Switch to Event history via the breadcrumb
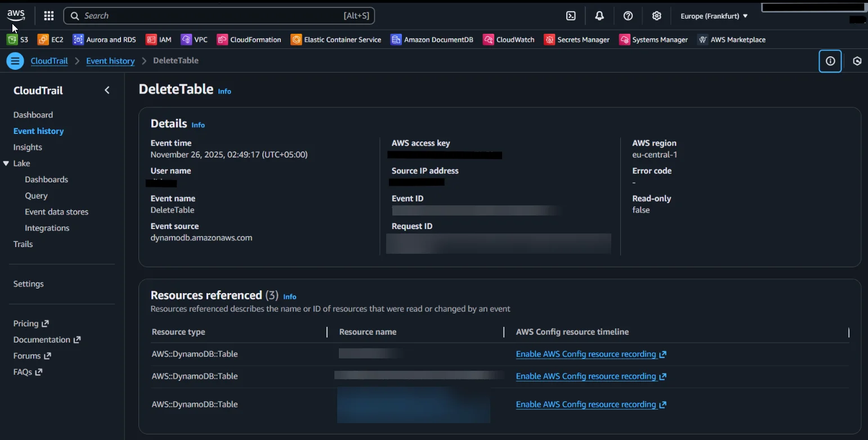This screenshot has width=868, height=440. click(x=110, y=61)
